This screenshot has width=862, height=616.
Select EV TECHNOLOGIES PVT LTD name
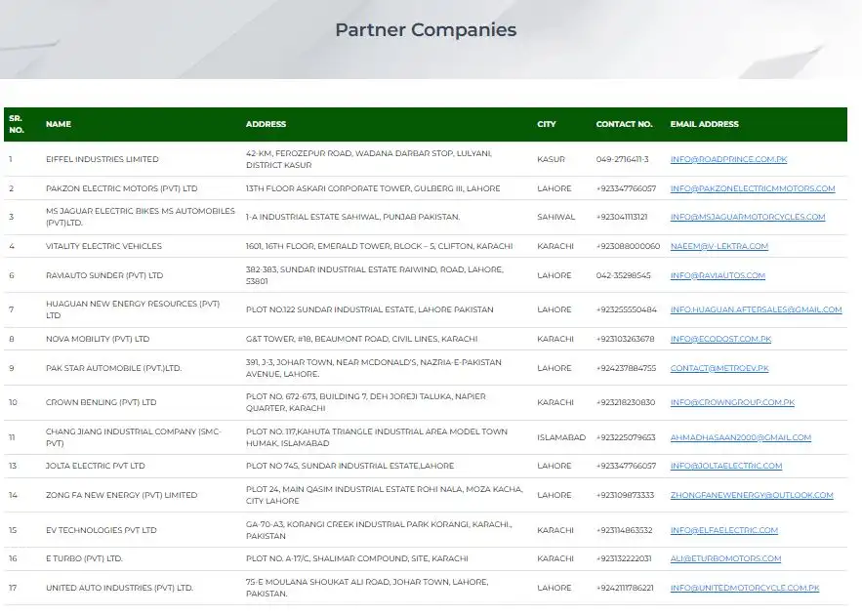click(x=102, y=530)
